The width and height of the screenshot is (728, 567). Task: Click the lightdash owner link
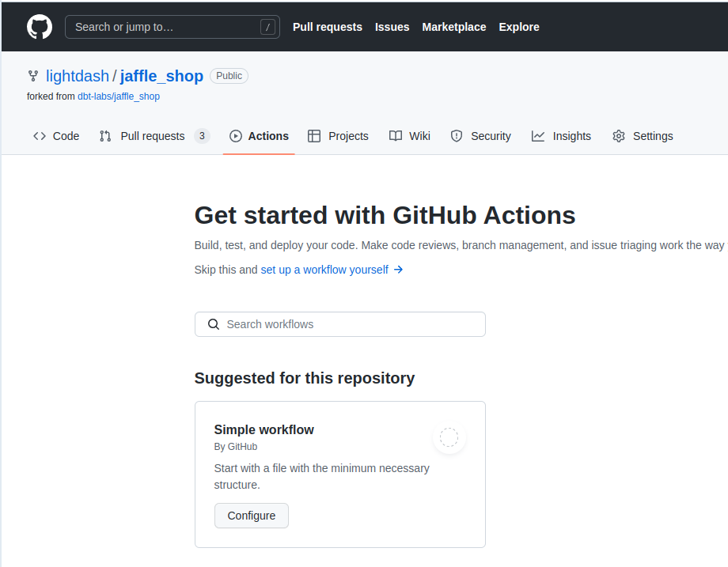[x=78, y=75]
